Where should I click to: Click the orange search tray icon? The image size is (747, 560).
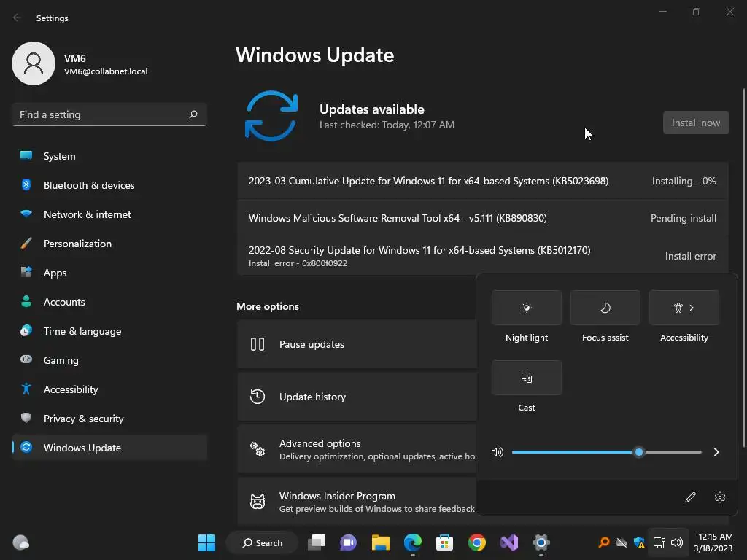point(604,542)
